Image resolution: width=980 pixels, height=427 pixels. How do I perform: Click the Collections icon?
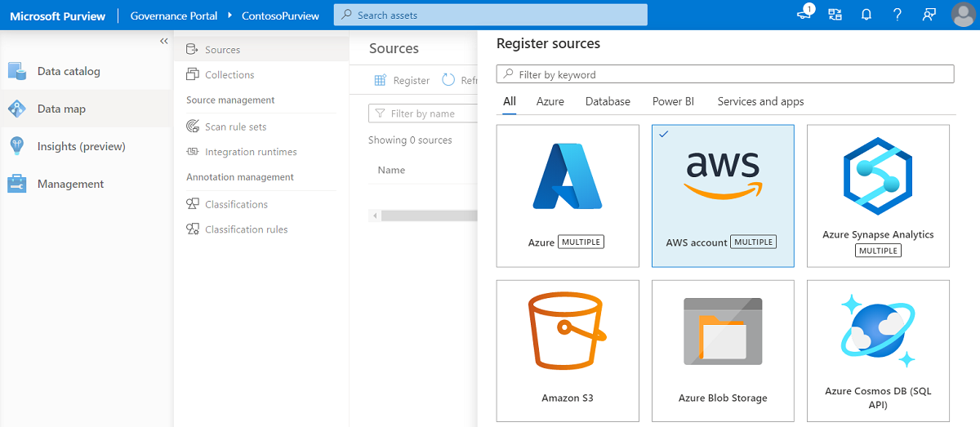click(x=193, y=74)
